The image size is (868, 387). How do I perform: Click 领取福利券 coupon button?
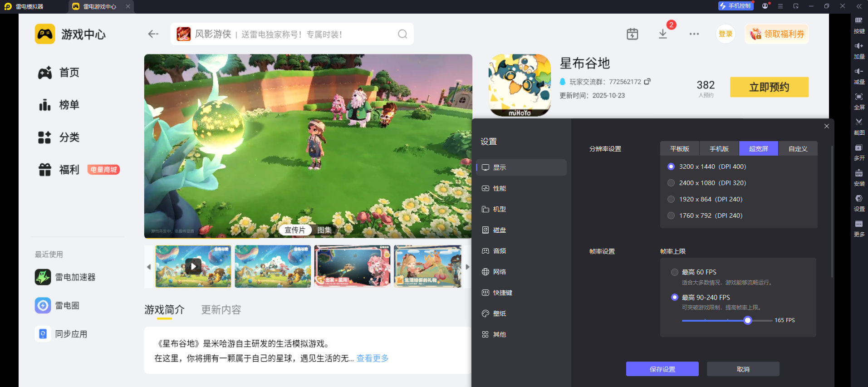coord(777,34)
